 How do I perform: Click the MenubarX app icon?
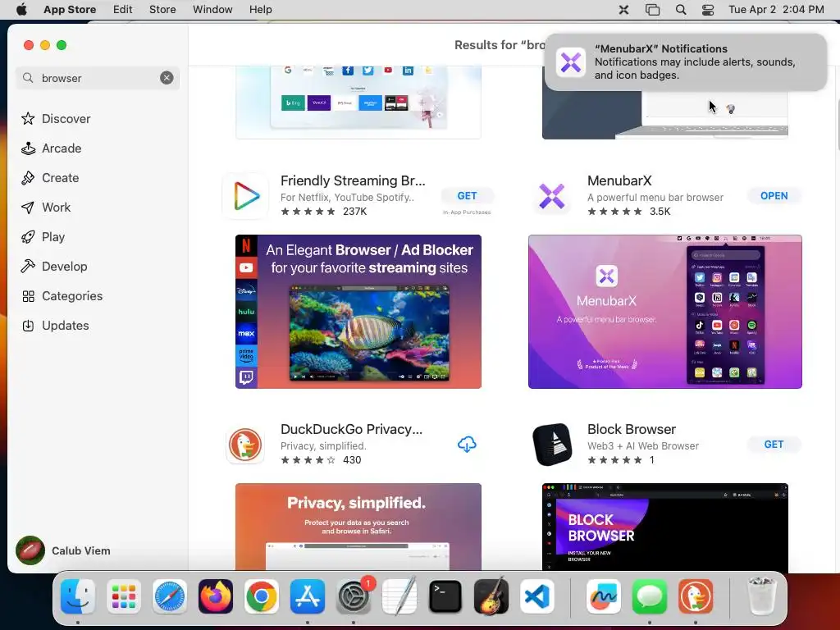[552, 195]
